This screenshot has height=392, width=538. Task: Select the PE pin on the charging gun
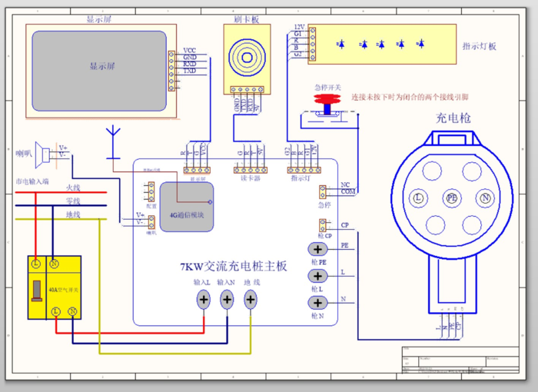(x=451, y=197)
